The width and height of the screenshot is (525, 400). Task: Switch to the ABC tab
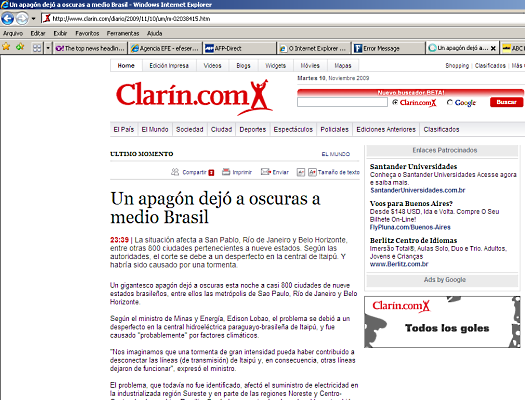click(x=513, y=48)
